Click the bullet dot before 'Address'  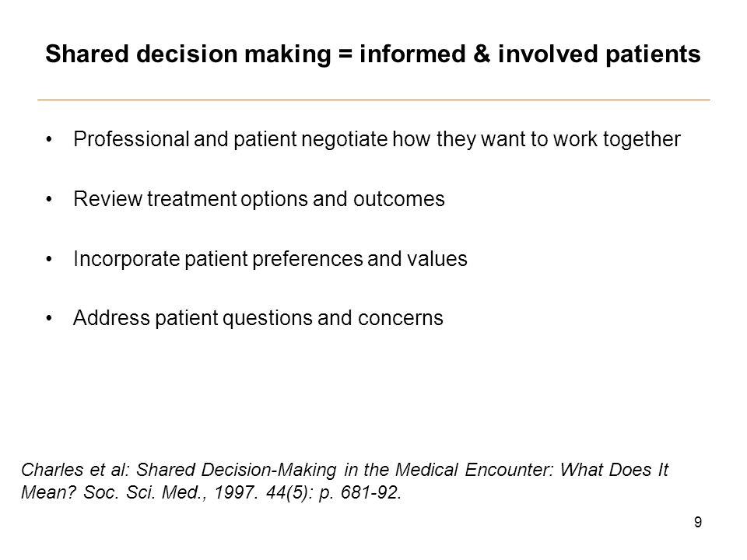48,319
